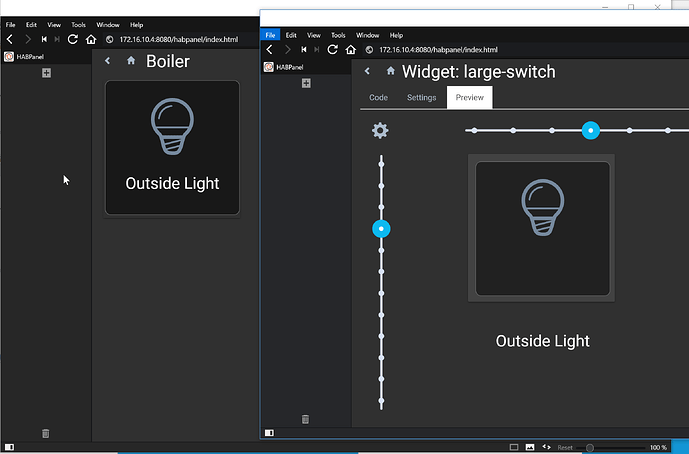This screenshot has height=454, width=689.
Task: Click the plus icon under right HABPanel tab
Action: coord(306,83)
